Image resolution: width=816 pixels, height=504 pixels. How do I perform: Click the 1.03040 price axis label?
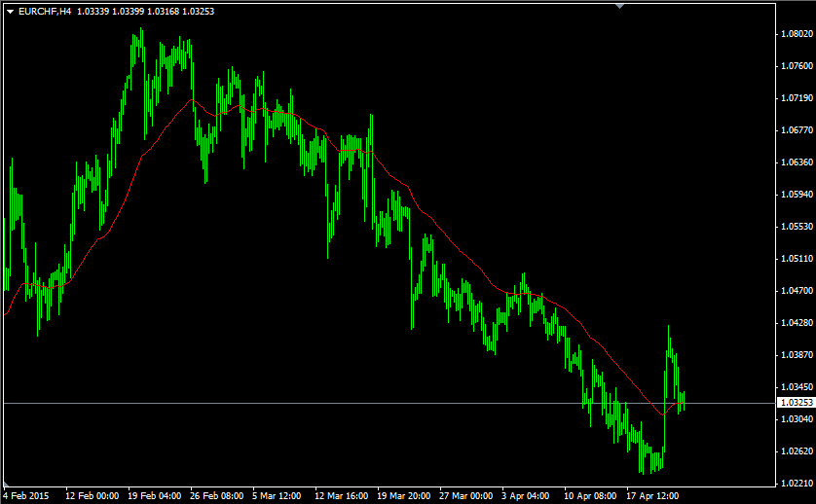pos(797,419)
